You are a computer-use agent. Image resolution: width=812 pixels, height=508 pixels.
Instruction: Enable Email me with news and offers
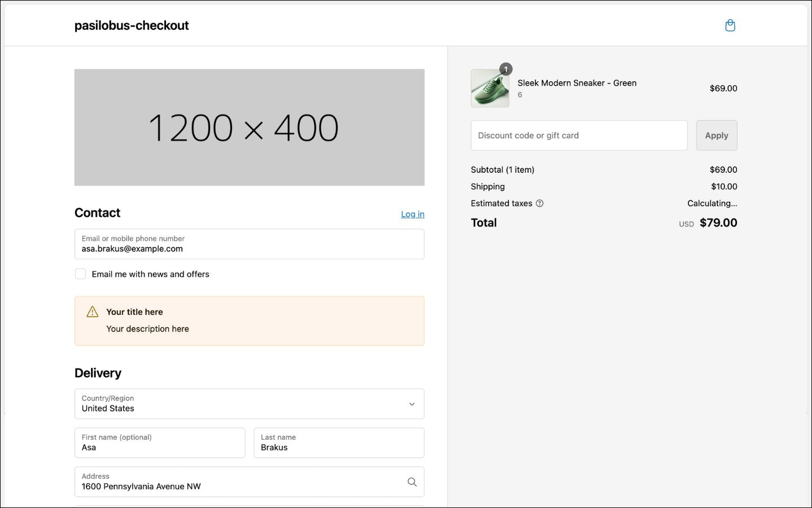tap(81, 274)
